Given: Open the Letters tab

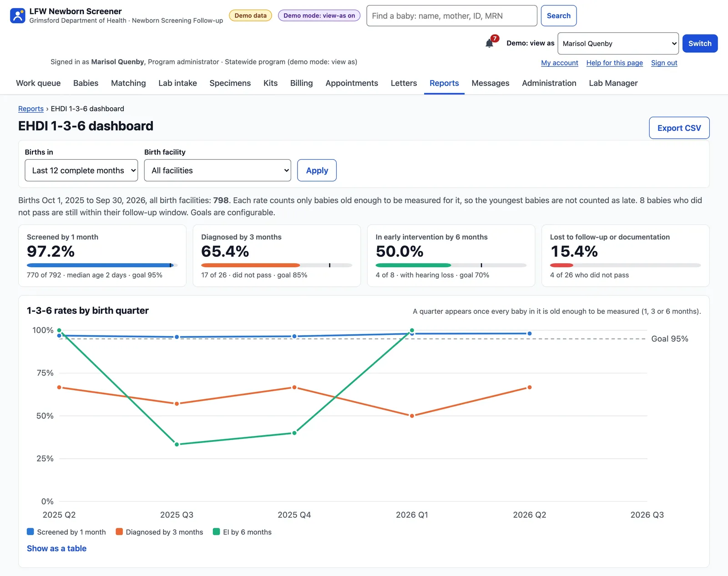Looking at the screenshot, I should coord(404,83).
